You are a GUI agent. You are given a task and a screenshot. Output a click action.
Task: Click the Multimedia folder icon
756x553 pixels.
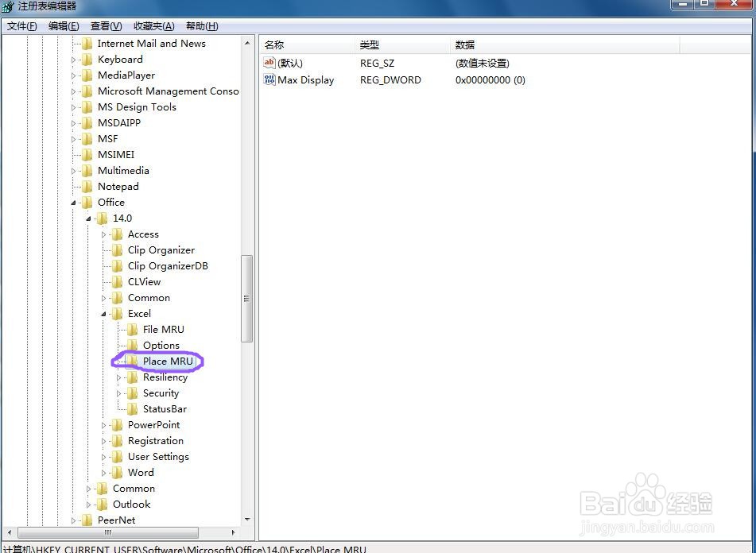(x=87, y=171)
